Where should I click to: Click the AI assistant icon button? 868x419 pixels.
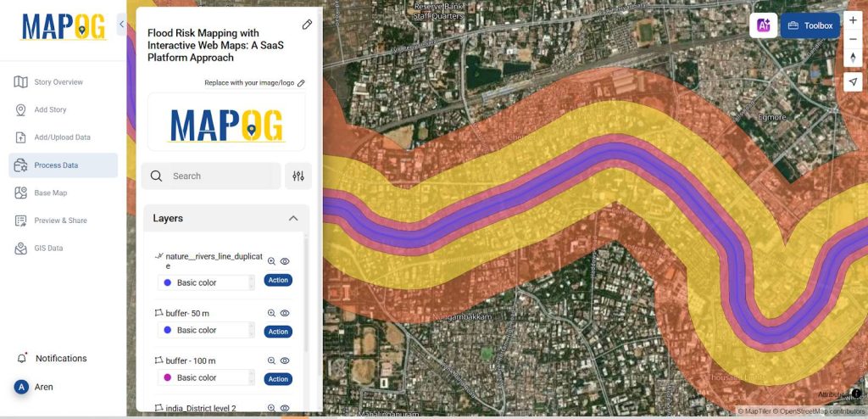pos(763,25)
